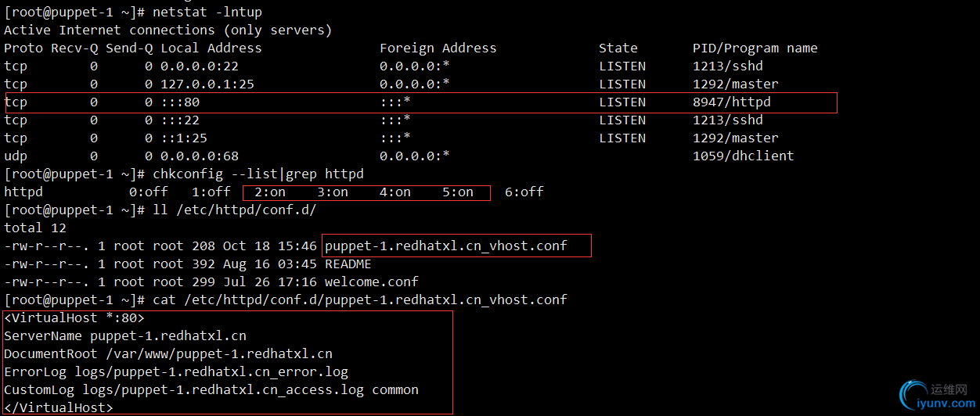
Task: Click the DocumentRoot directive line
Action: click(x=168, y=353)
